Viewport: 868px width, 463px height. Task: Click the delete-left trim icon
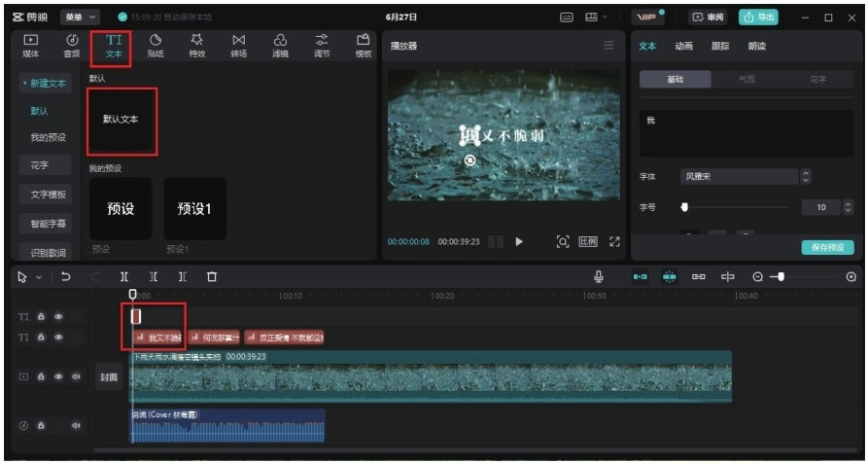pyautogui.click(x=154, y=276)
